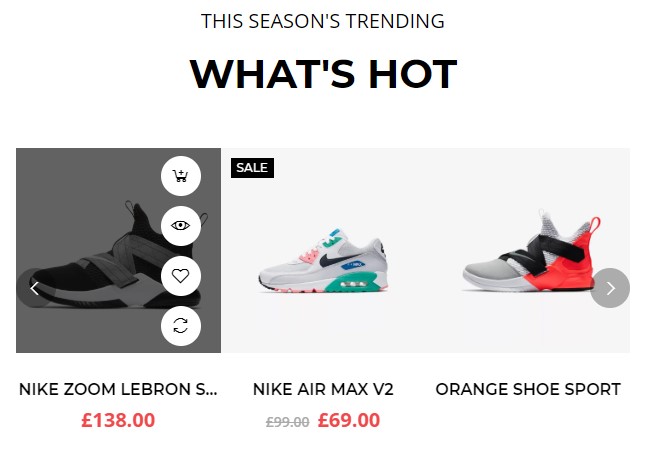Viewport: 647px width, 467px height.
Task: Click the crossed-out £99.00 old price
Action: (288, 422)
